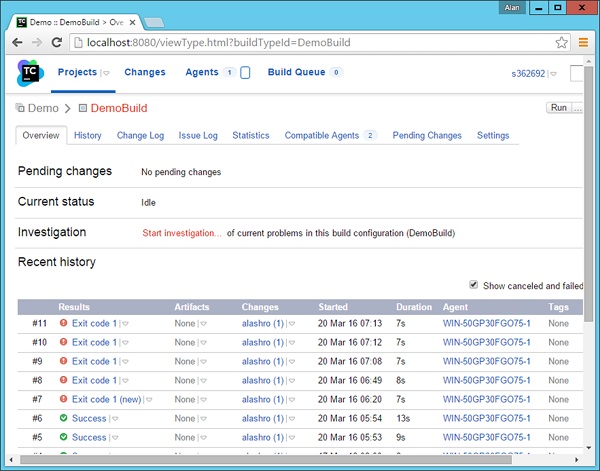Expand the Projects dropdown arrow
The width and height of the screenshot is (600, 471).
click(107, 73)
